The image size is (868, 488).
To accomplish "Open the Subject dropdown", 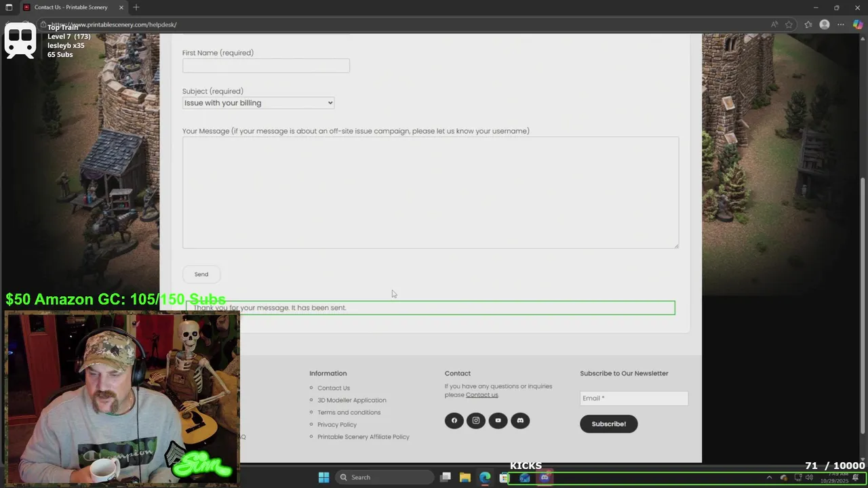I will 258,103.
